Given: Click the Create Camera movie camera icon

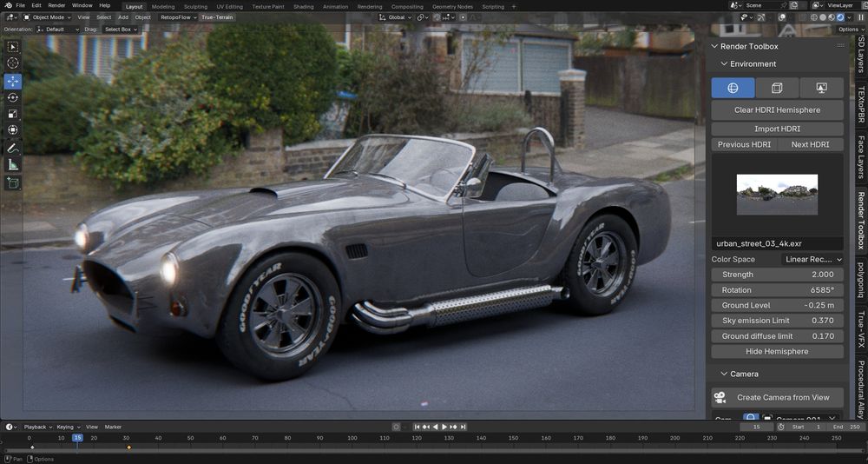Looking at the screenshot, I should pos(720,397).
